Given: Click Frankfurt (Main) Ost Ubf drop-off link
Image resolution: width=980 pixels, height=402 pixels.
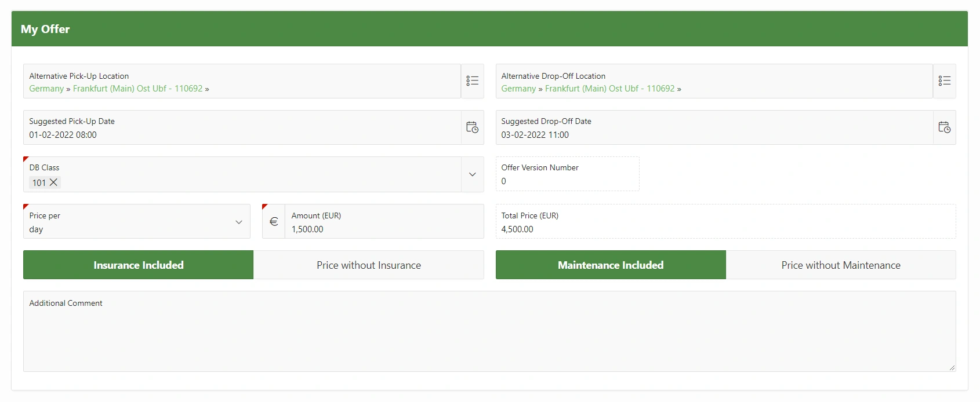Looking at the screenshot, I should [609, 89].
